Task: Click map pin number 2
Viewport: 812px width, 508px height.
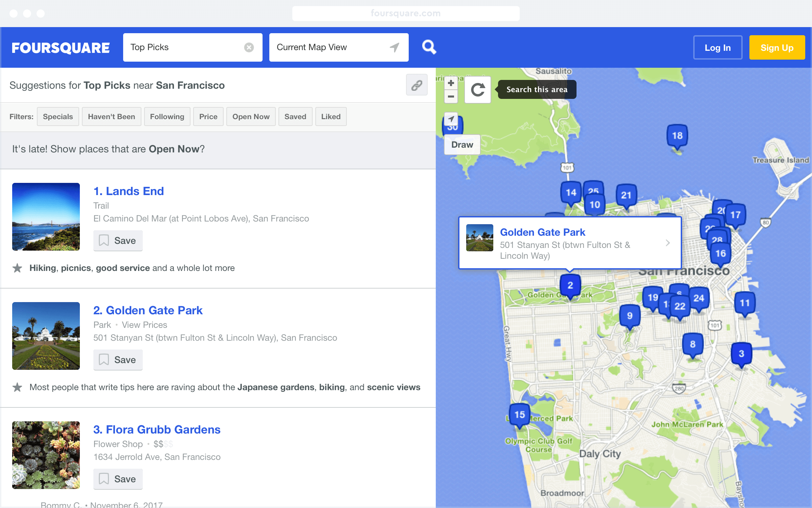Action: tap(570, 286)
